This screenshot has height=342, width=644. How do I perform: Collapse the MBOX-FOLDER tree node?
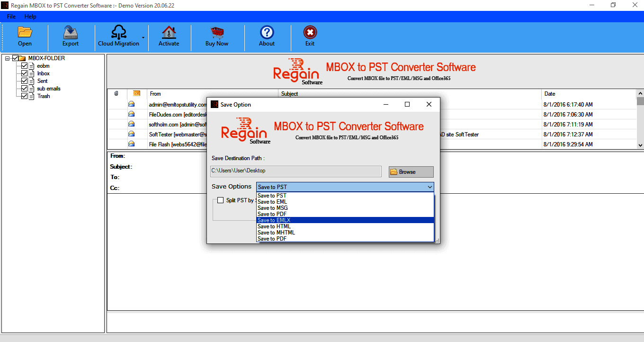8,58
